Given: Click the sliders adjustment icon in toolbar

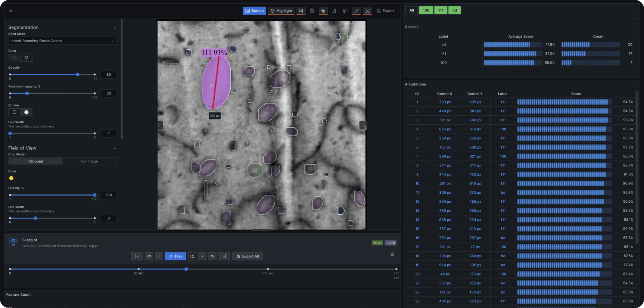Looking at the screenshot, I should point(301,11).
